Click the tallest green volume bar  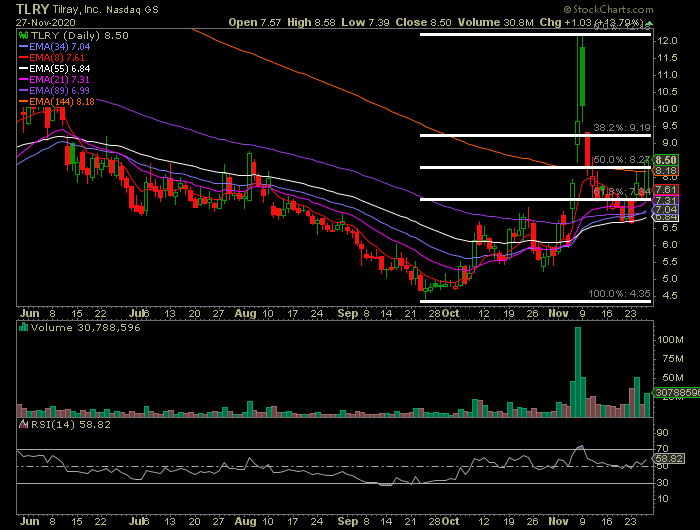point(578,372)
